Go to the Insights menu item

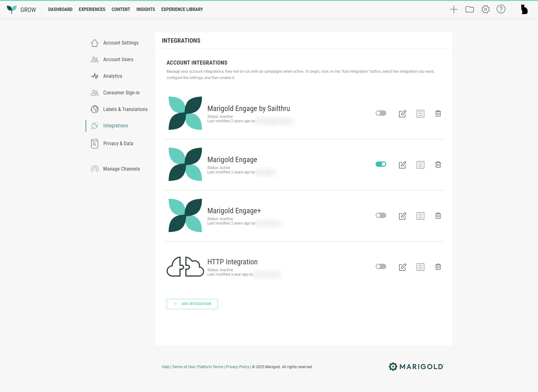point(145,9)
